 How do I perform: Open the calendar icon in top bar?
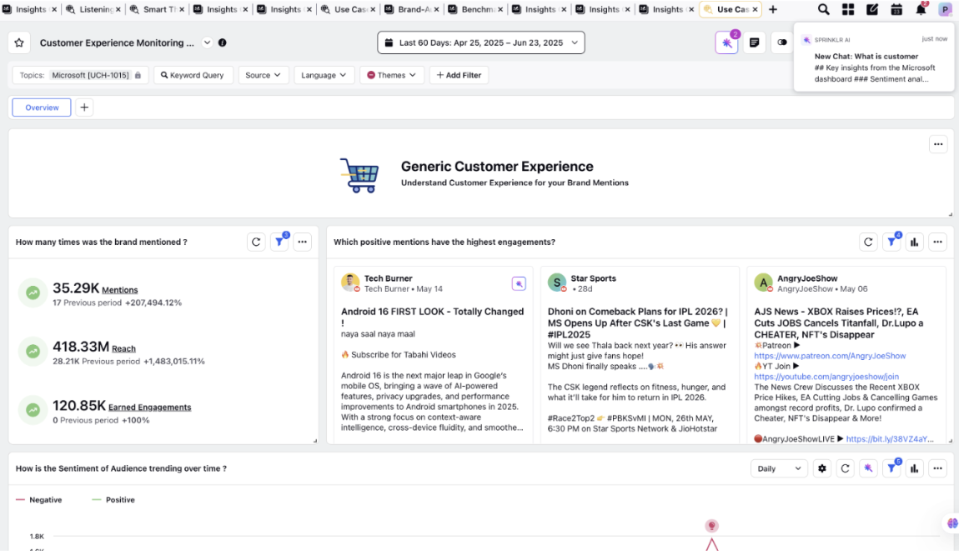(x=896, y=9)
